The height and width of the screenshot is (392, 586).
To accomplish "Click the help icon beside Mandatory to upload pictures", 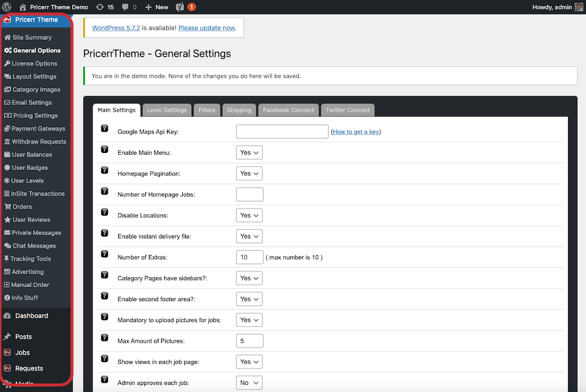I will (105, 317).
